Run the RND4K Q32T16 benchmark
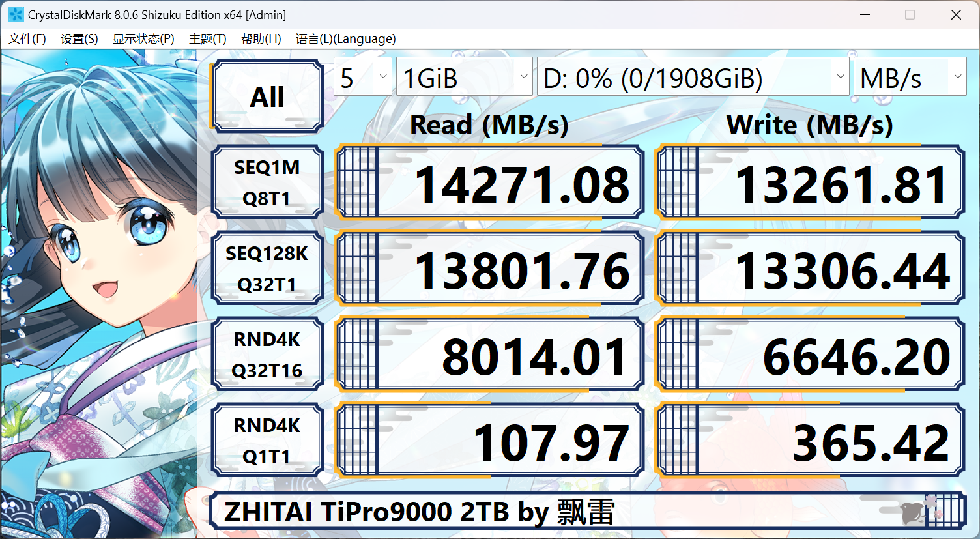The width and height of the screenshot is (980, 539). 267,354
